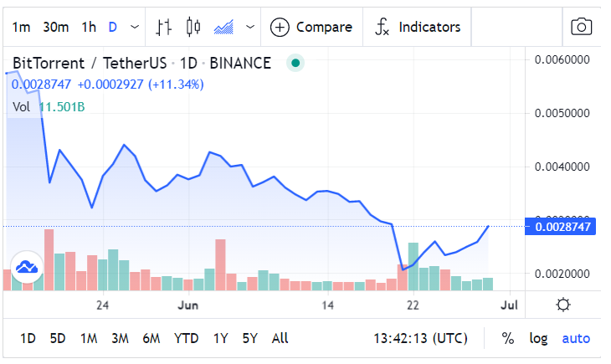Toggle auto scale mode
611x364 pixels.
pyautogui.click(x=576, y=338)
